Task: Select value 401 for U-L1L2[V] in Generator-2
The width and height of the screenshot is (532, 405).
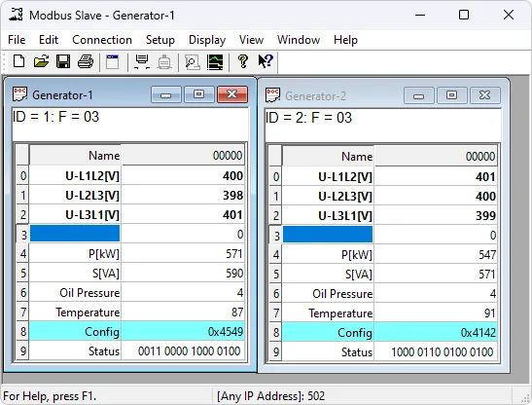Action: 436,176
